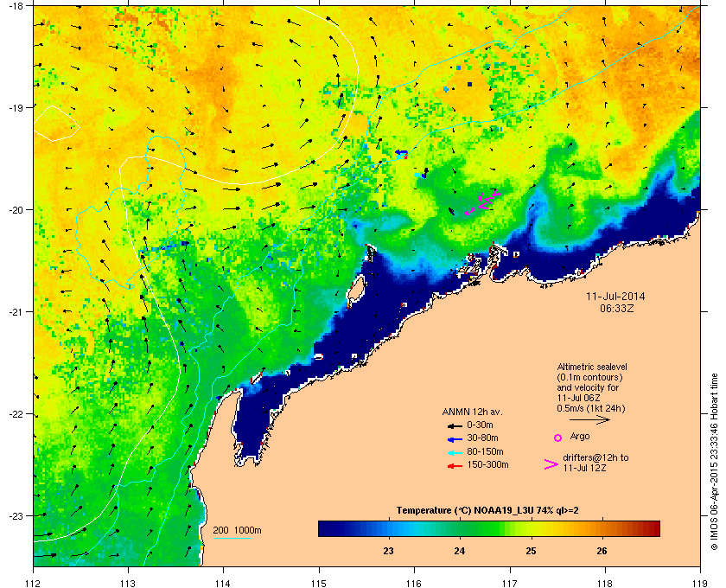The width and height of the screenshot is (726, 588).
Task: Click the longitude axis label 115
Action: click(x=319, y=583)
